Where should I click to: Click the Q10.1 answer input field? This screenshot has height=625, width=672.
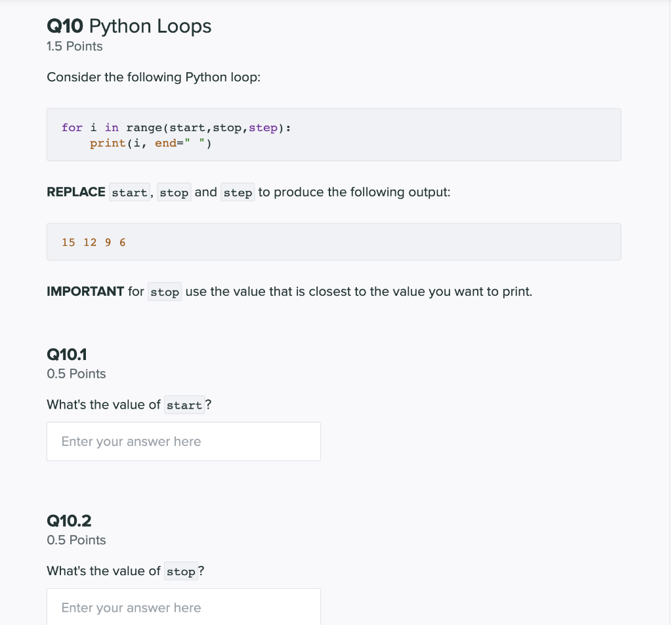pos(183,441)
